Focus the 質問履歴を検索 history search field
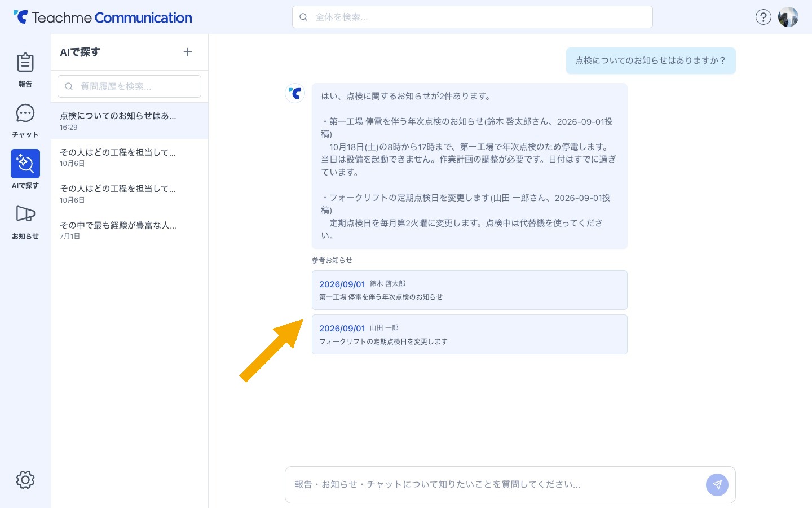Screen dimensions: 812x508 [129, 86]
